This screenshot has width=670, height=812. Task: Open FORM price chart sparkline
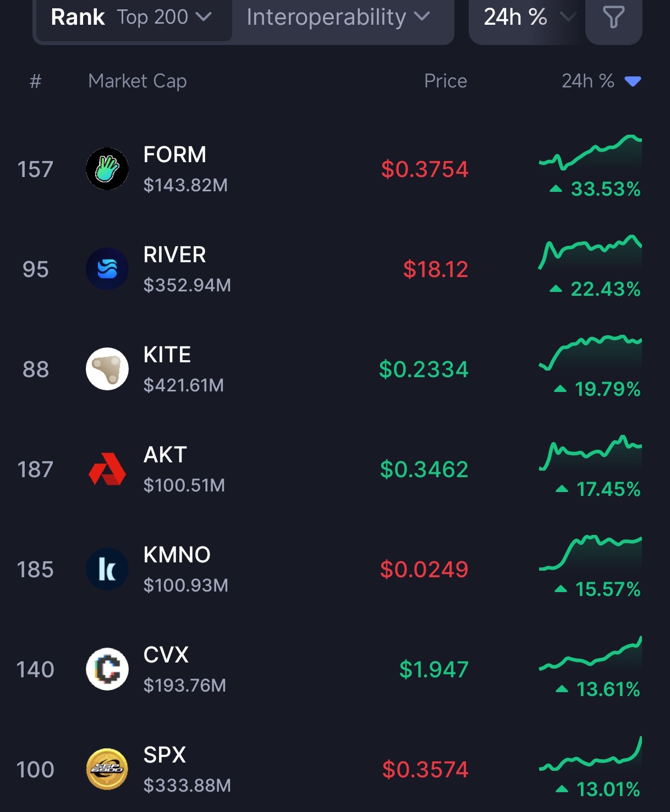point(590,153)
